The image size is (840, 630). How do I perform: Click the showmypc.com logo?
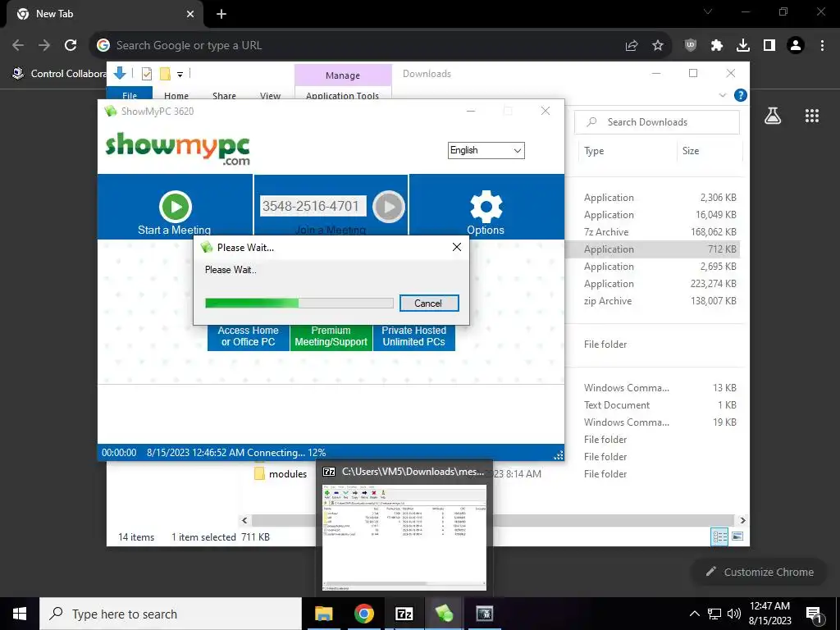(177, 148)
